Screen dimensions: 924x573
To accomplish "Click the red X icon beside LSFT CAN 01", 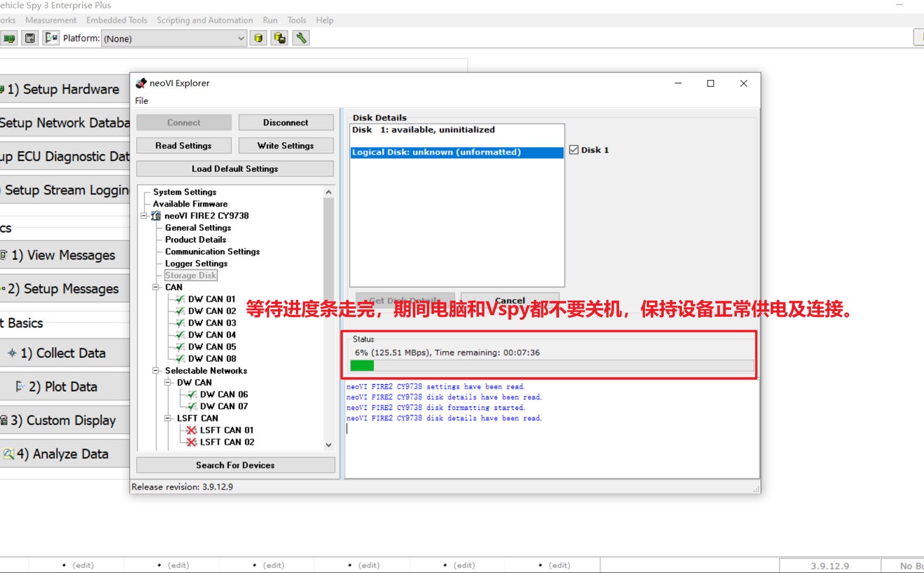I will pyautogui.click(x=192, y=430).
